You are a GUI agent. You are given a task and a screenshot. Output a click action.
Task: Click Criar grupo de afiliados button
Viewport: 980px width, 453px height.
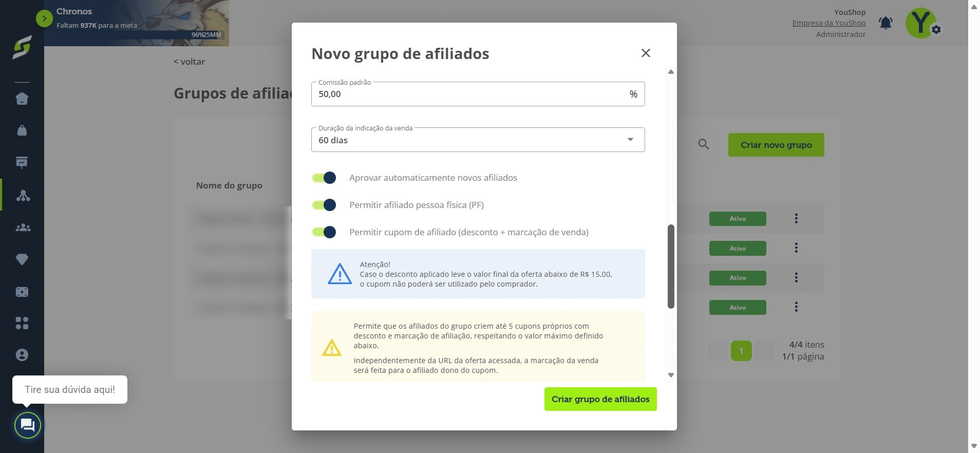(x=600, y=399)
